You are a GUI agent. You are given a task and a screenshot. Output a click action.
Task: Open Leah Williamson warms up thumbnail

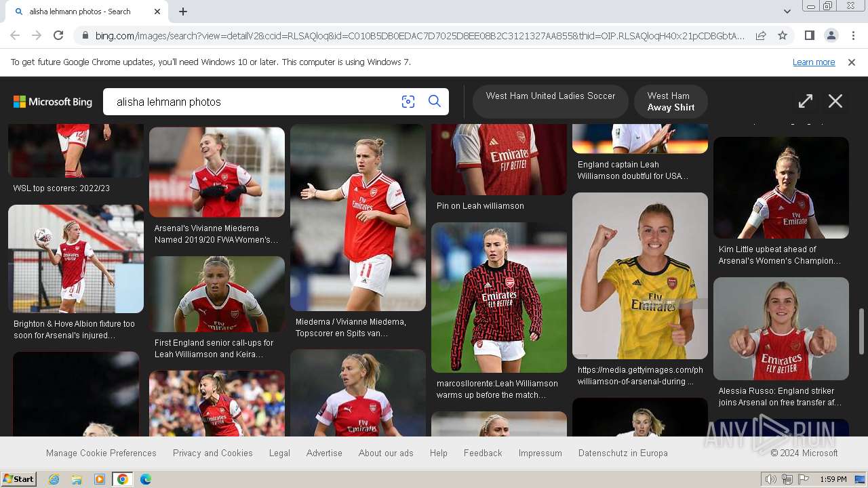[x=499, y=298]
